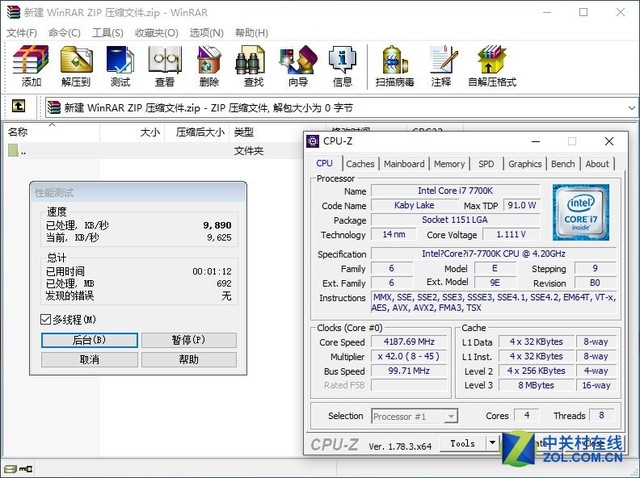Click the Max TDP value 91.0 W
The image size is (640, 478).
click(x=522, y=205)
